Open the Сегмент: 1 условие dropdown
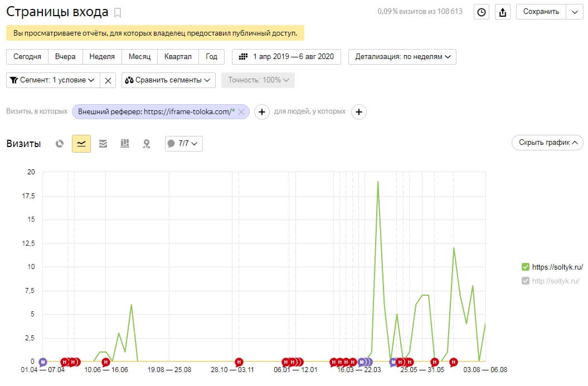This screenshot has width=588, height=386. click(54, 80)
